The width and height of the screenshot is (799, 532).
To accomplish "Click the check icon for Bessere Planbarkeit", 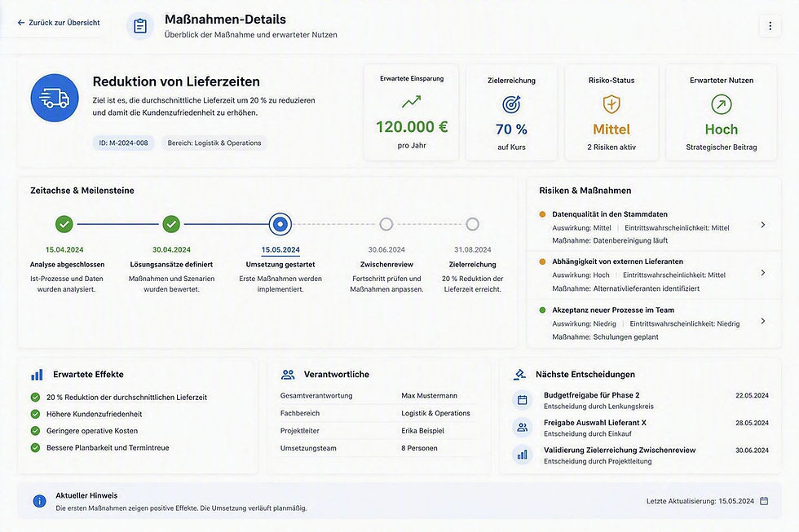I will (35, 447).
